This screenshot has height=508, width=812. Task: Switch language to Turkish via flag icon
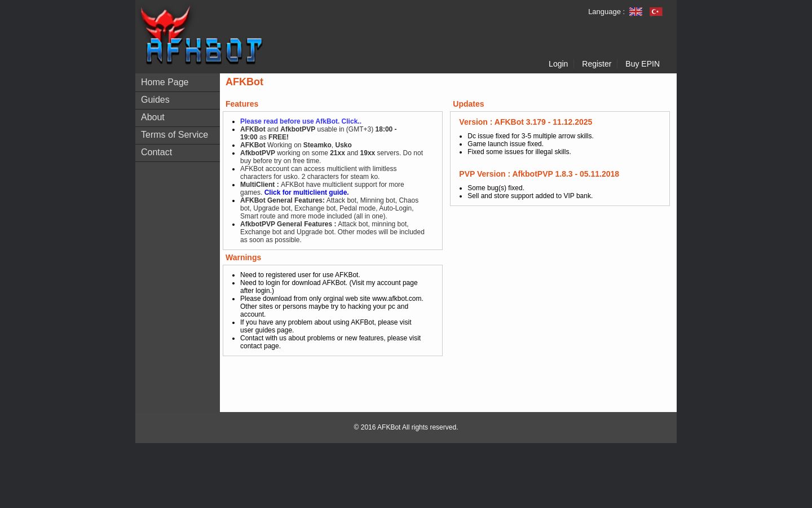coord(655,11)
